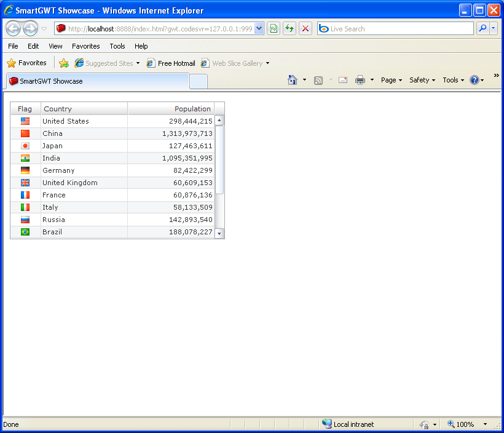
Task: Click the blue Help question icon
Action: 474,80
